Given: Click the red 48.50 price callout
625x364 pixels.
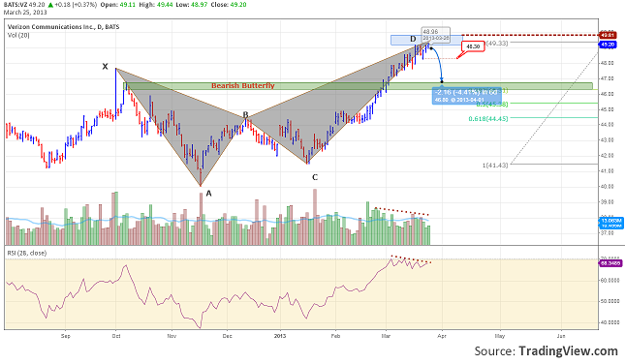Looking at the screenshot, I should coord(473,46).
